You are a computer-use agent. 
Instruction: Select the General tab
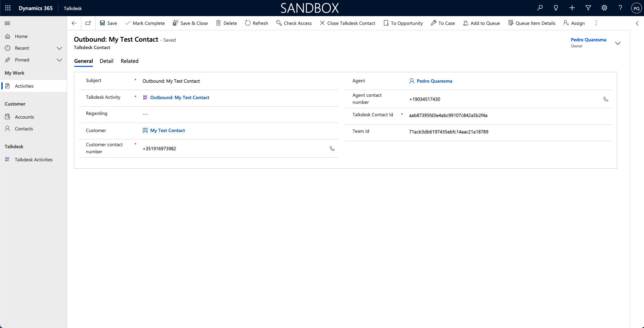pyautogui.click(x=84, y=61)
